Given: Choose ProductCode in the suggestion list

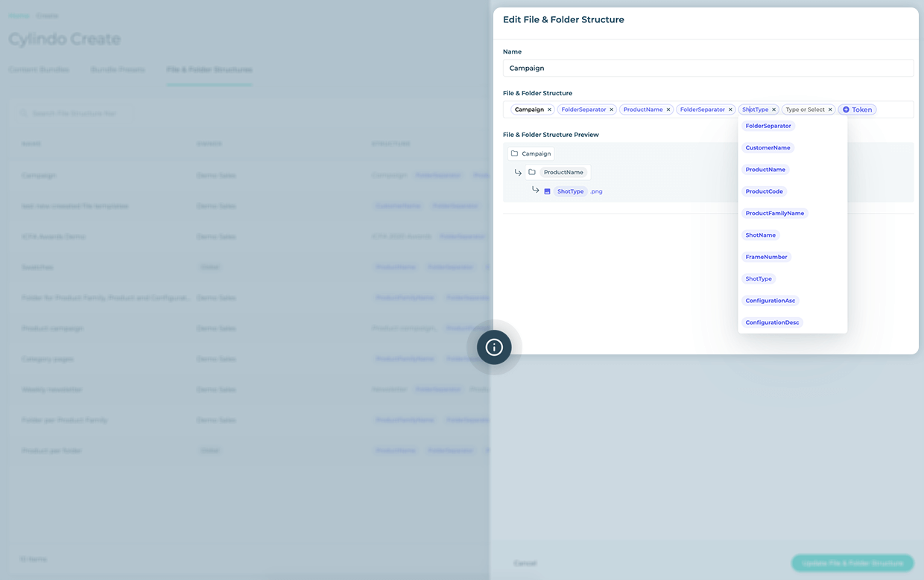Looking at the screenshot, I should (765, 191).
